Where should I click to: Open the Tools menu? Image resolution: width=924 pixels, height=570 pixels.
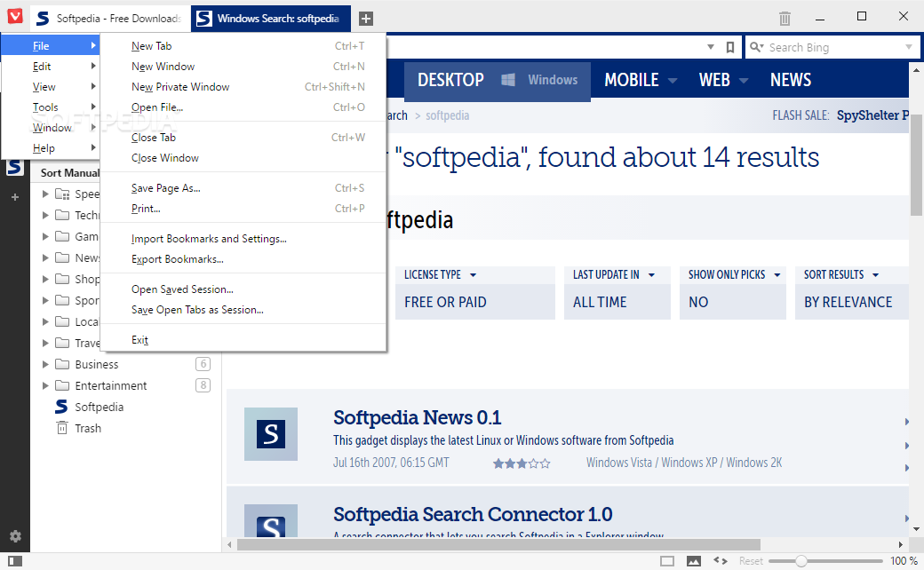(x=51, y=107)
